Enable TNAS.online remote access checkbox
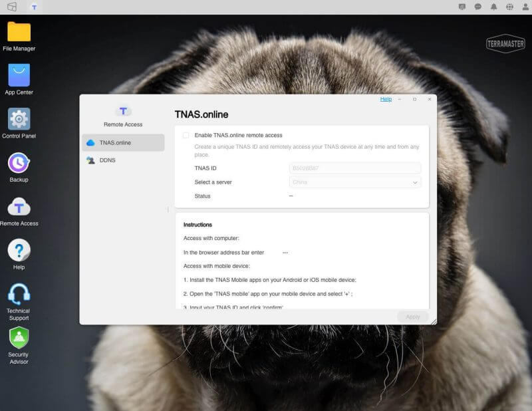 click(x=186, y=136)
